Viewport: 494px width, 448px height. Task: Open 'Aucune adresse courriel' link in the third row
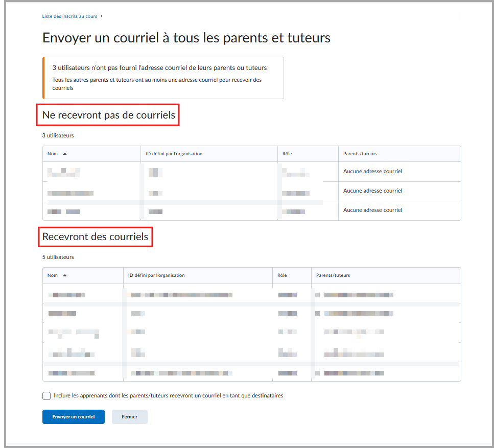click(x=372, y=210)
